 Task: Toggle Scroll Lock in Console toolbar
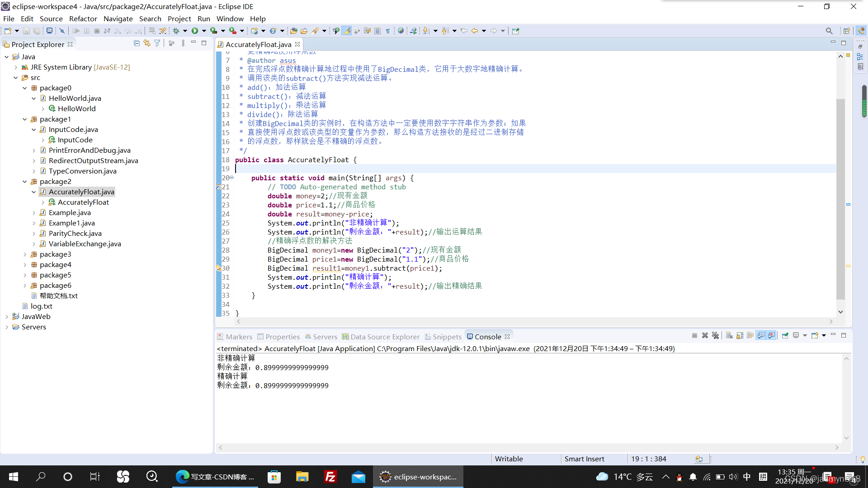pyautogui.click(x=740, y=336)
